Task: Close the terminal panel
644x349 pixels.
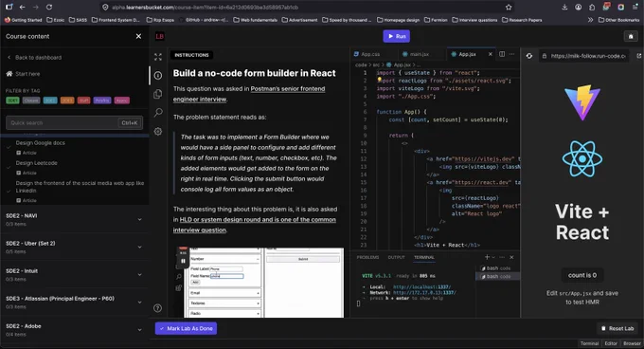Action: [x=511, y=257]
